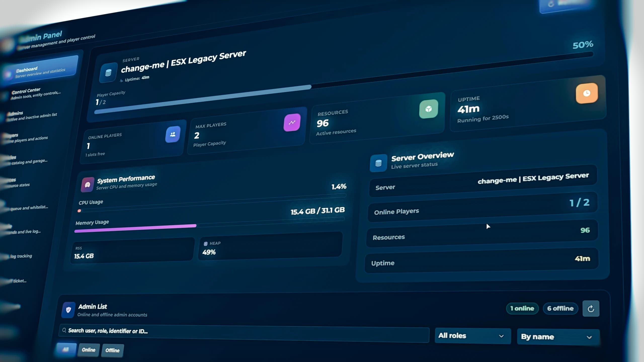Click the Resources green cube icon
This screenshot has height=362, width=644.
click(x=429, y=109)
